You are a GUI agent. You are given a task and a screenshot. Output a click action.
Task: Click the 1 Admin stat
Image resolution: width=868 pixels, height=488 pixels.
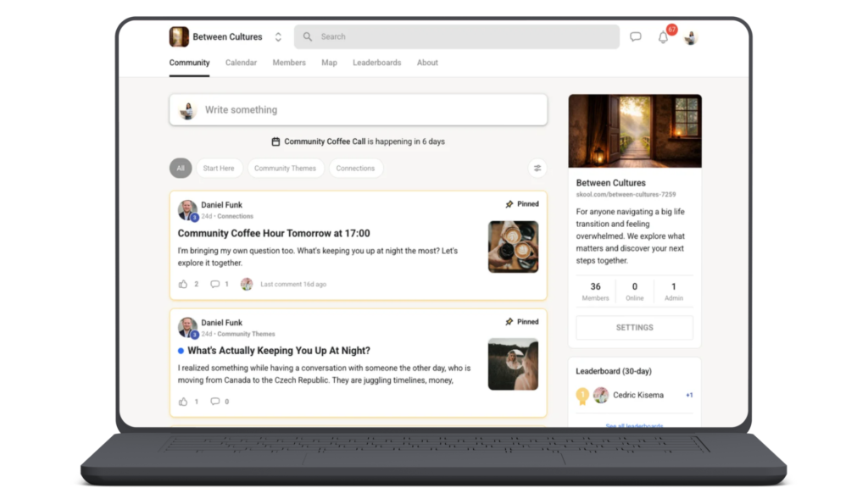674,291
